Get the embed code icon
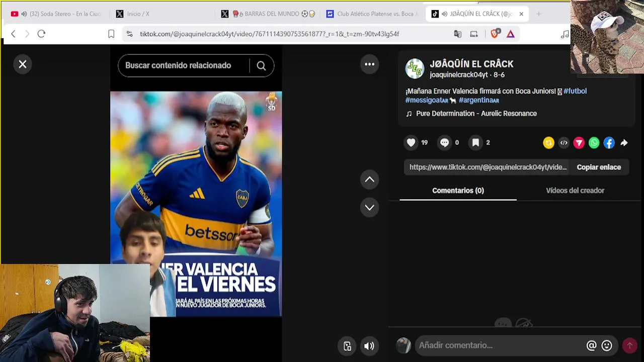The image size is (644, 362). click(563, 143)
